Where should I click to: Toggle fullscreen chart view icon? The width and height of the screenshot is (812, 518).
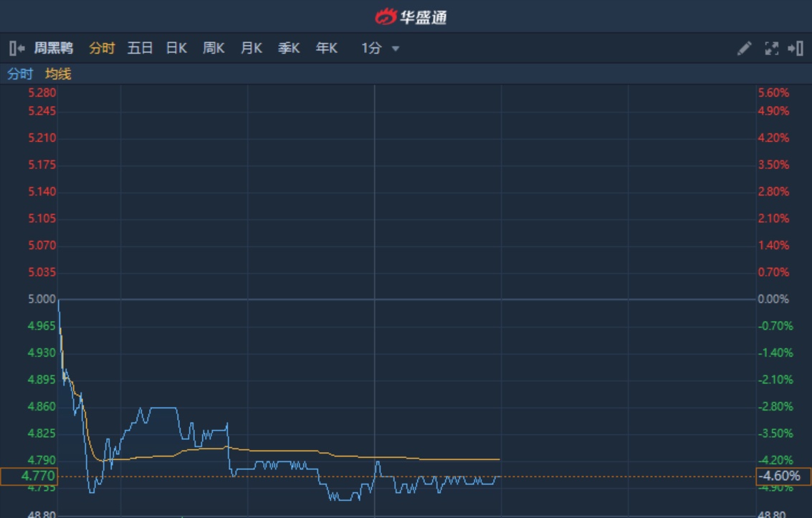772,49
